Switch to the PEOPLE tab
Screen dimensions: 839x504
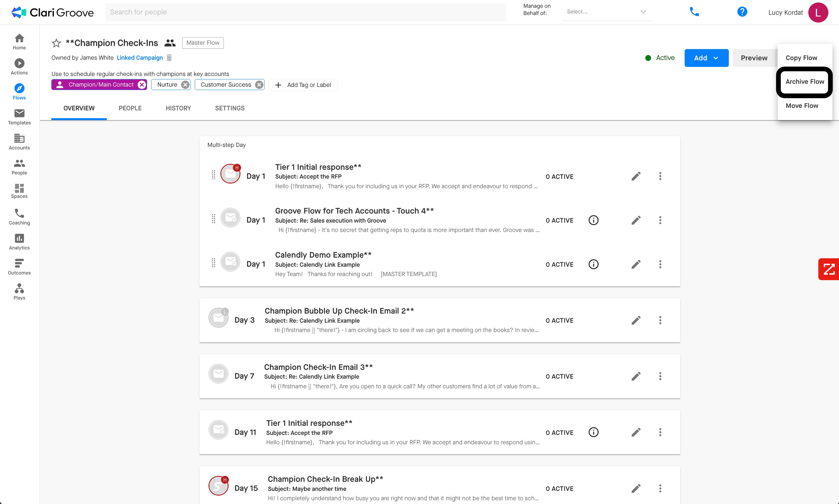pyautogui.click(x=130, y=108)
